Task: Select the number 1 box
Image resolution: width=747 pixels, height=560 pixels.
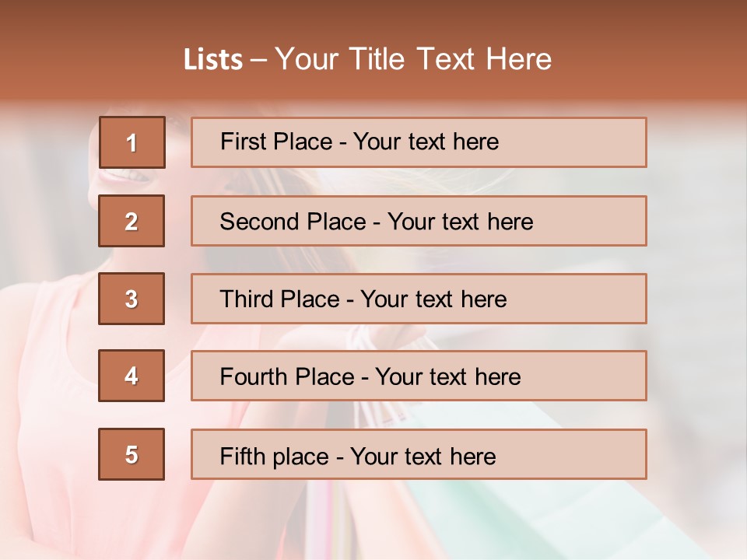Action: tap(132, 142)
